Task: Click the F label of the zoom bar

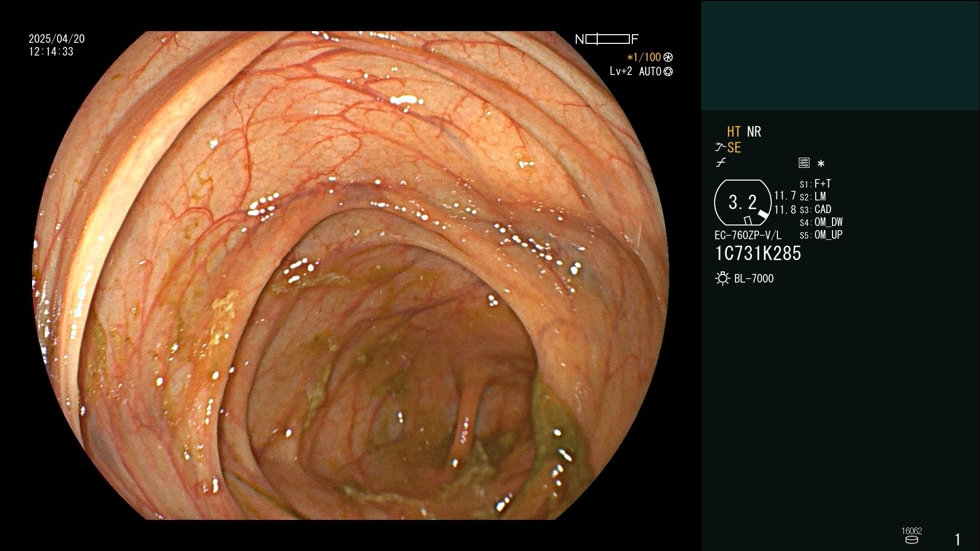Action: pyautogui.click(x=634, y=39)
